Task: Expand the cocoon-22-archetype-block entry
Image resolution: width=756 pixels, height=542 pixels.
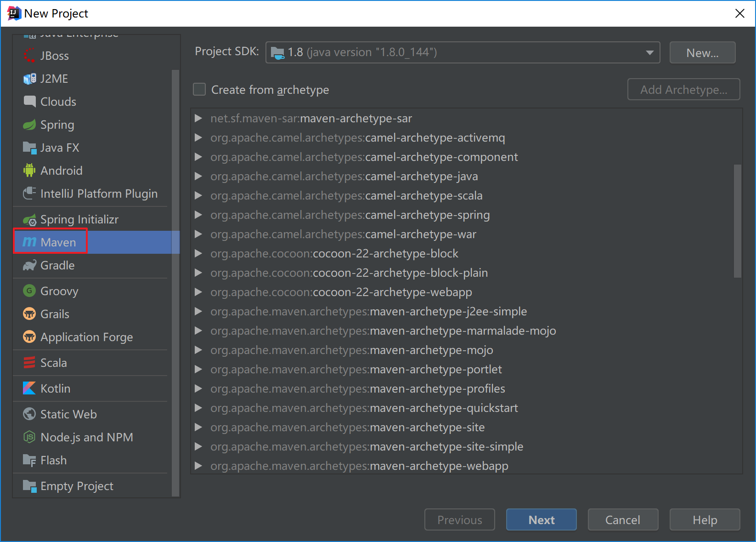Action: (x=198, y=253)
